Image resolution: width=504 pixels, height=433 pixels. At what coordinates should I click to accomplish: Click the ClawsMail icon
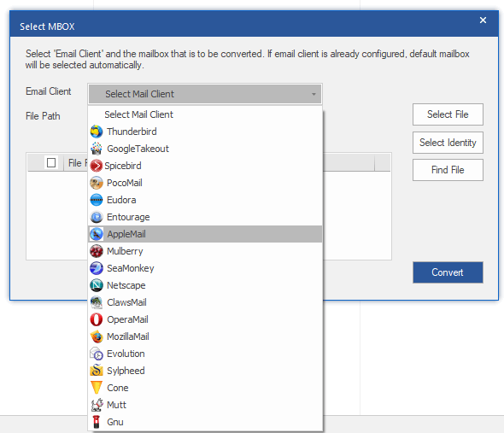97,302
